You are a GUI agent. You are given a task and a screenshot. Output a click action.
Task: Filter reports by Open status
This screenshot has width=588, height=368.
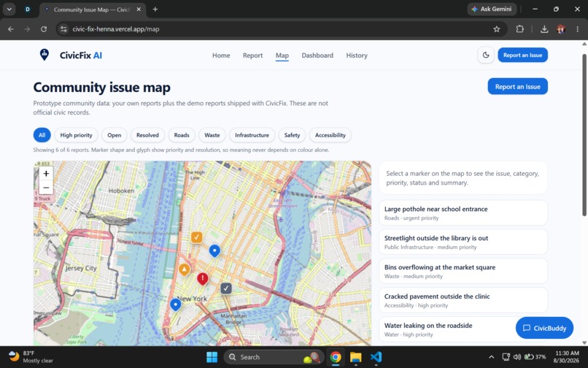(x=115, y=135)
